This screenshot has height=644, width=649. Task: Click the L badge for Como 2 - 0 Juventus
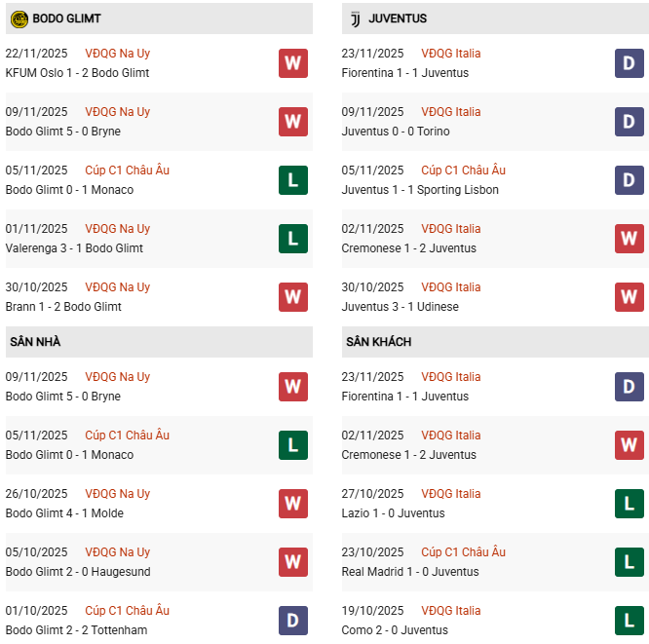click(629, 621)
